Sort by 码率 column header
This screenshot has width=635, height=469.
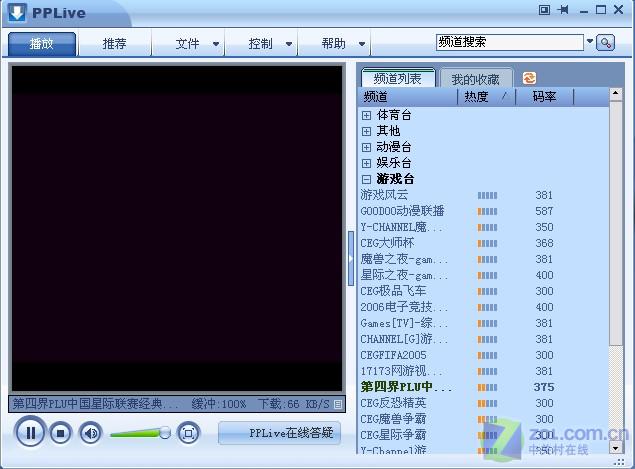point(544,97)
